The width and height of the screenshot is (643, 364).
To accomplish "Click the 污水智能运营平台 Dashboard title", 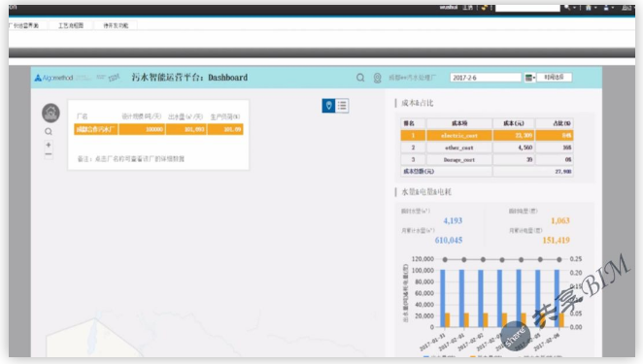I will [189, 78].
